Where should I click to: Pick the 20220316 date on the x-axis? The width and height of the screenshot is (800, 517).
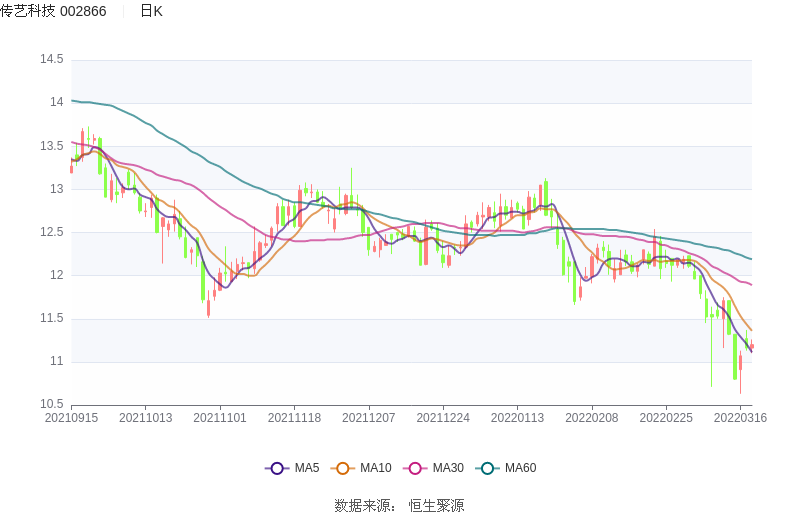coord(740,418)
